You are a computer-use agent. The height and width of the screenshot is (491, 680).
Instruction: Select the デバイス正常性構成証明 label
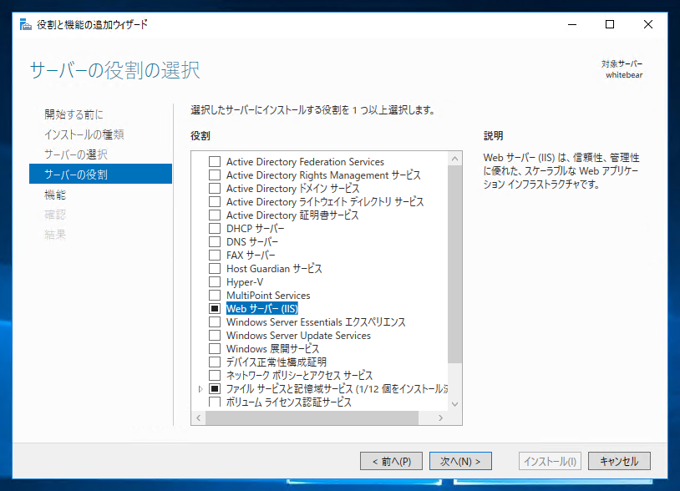276,362
